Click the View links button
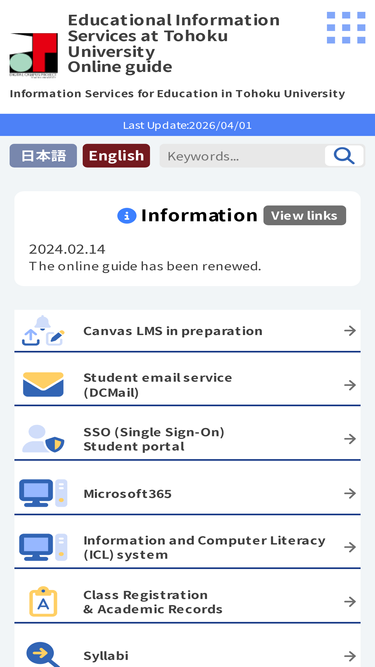The image size is (375, 667). coord(305,216)
